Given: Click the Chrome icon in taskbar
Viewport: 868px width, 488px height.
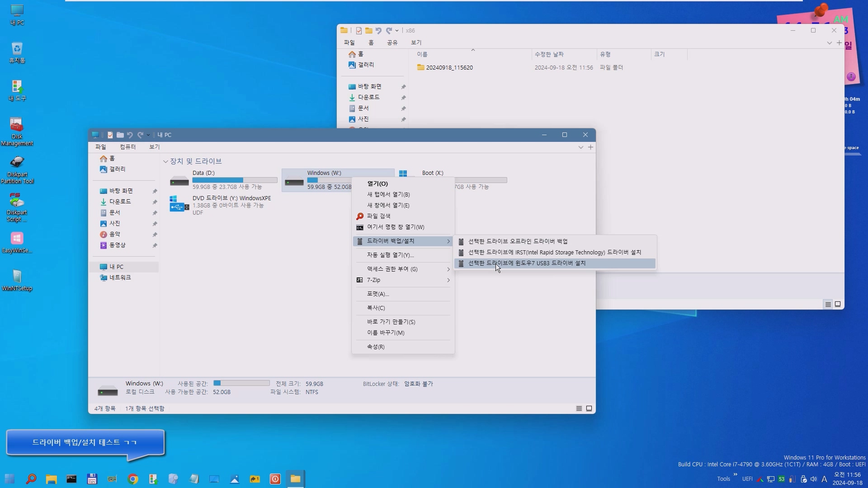Looking at the screenshot, I should (x=133, y=479).
